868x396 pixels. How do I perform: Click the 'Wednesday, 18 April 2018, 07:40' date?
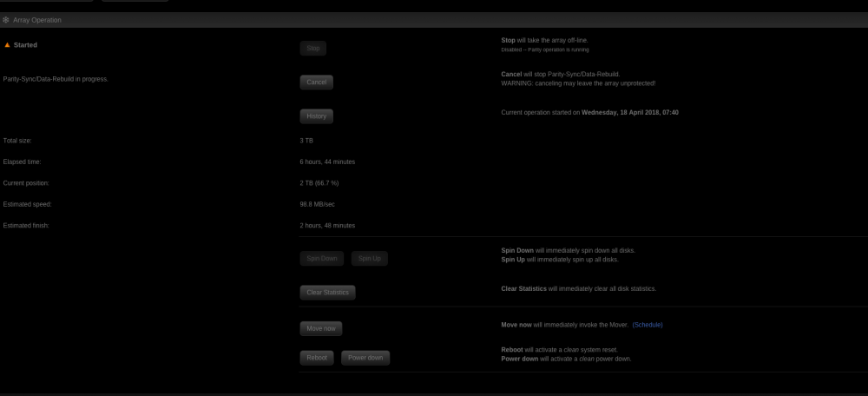(630, 112)
